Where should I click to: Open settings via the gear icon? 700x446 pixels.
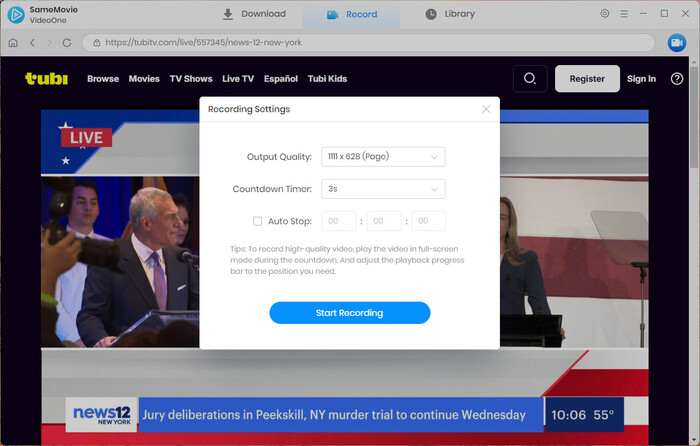pyautogui.click(x=605, y=14)
